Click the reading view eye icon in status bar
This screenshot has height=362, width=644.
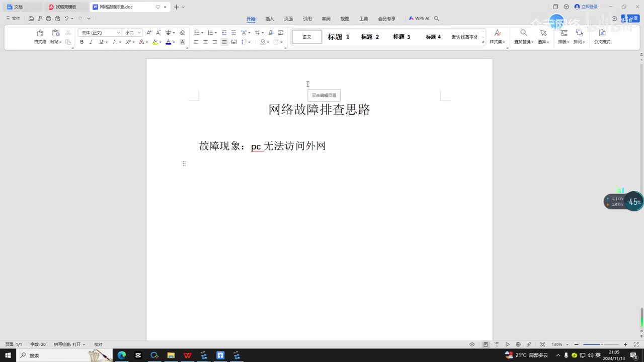pyautogui.click(x=472, y=344)
